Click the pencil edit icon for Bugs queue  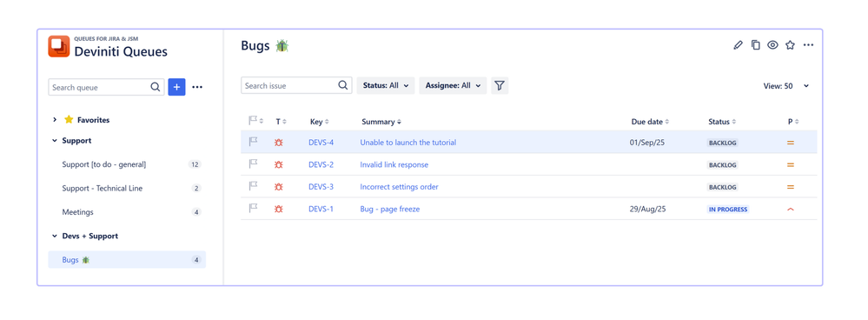(738, 45)
